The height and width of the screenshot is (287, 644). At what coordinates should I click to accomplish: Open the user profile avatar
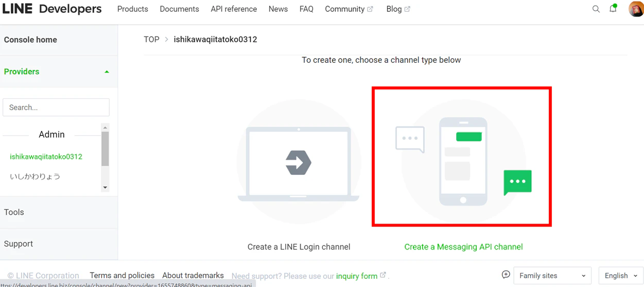click(636, 9)
